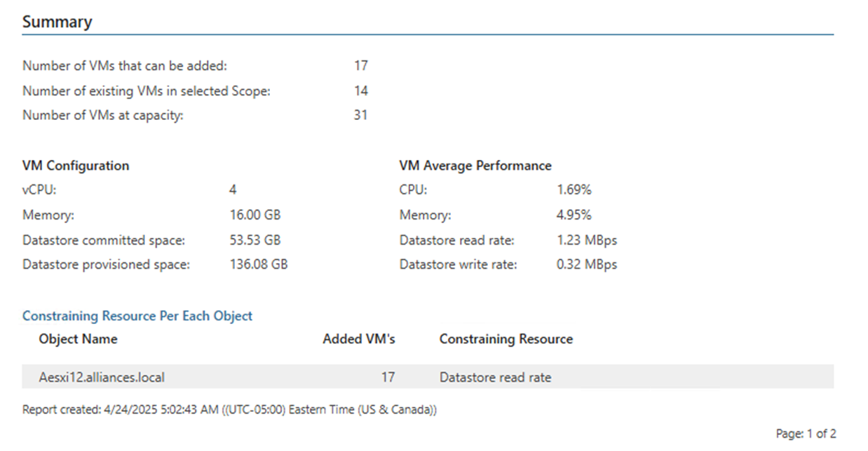
Task: Select the 0.32 MBps datastore write rate value
Action: click(x=586, y=265)
